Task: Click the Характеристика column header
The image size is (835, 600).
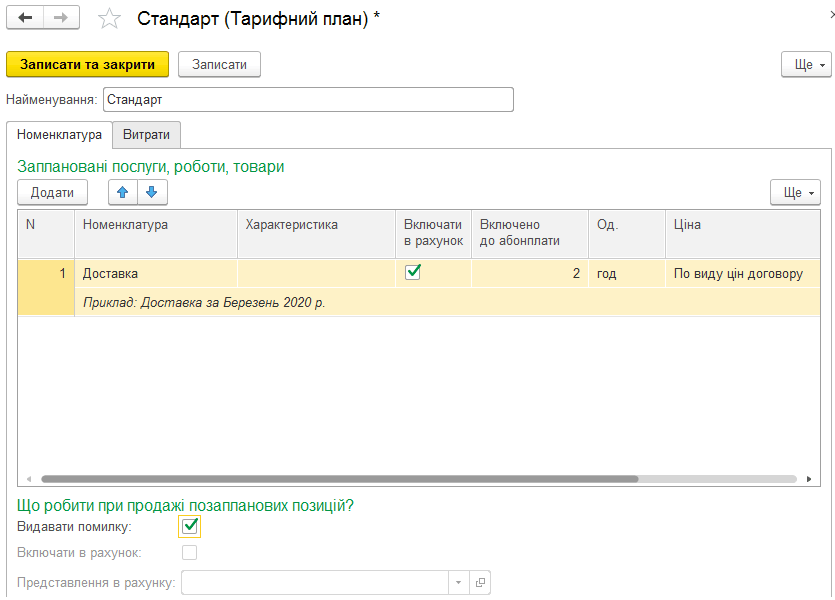Action: [316, 234]
